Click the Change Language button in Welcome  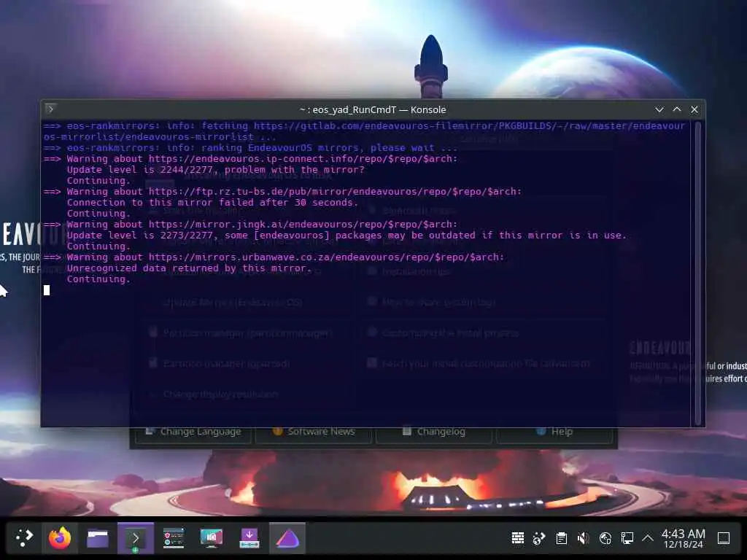pyautogui.click(x=193, y=432)
